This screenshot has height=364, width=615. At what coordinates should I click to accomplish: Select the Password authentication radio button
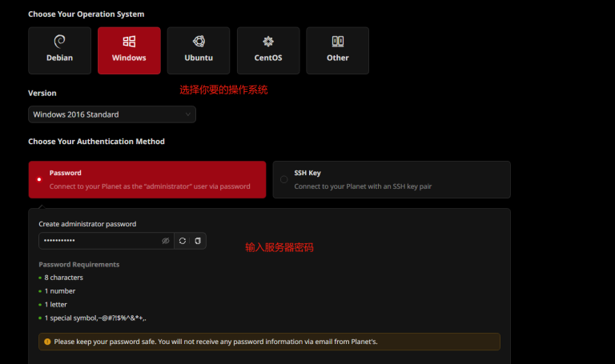point(39,180)
